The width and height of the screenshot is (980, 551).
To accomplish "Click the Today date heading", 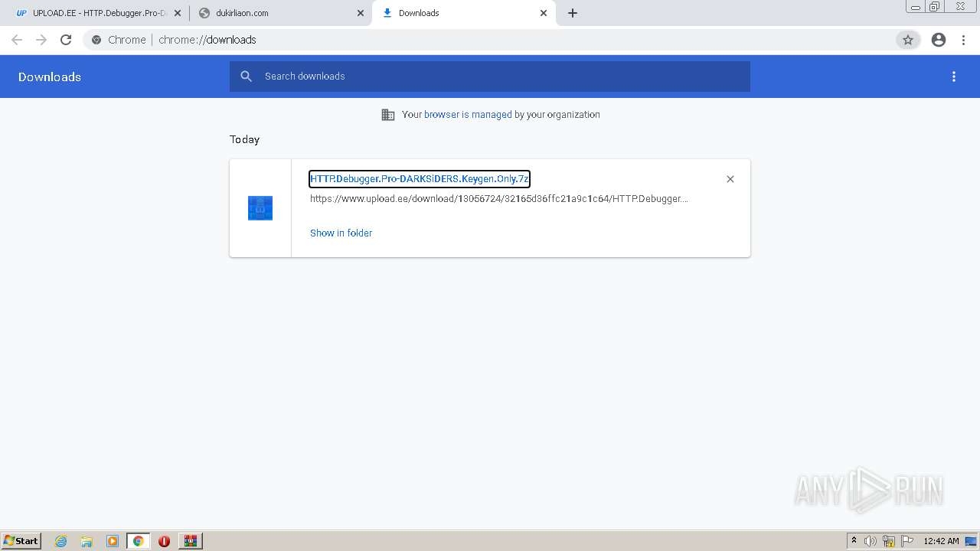I will (x=244, y=139).
